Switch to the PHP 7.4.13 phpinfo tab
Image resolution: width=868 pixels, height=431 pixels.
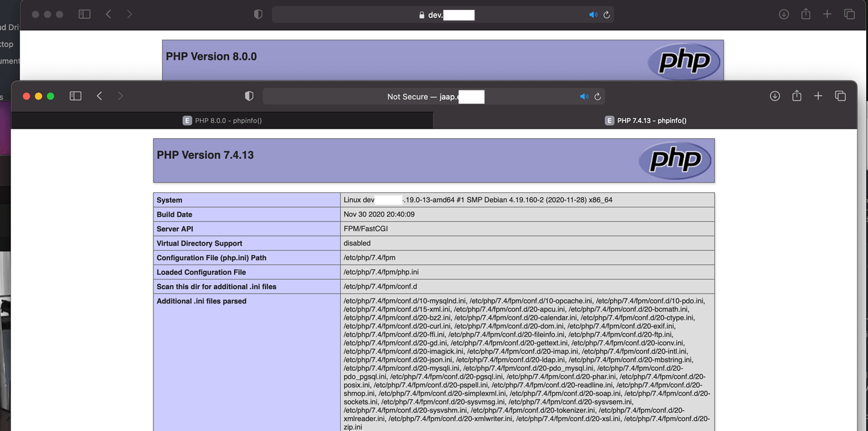[x=646, y=120]
